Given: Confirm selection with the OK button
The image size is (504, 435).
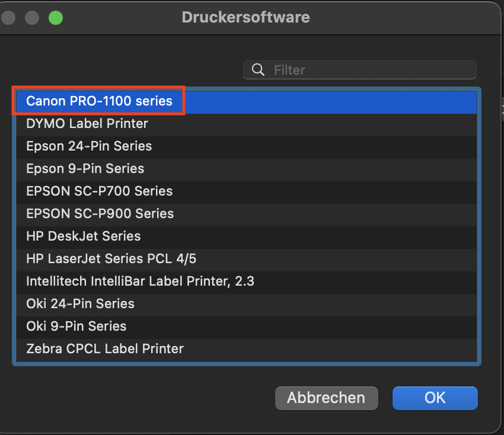Looking at the screenshot, I should (435, 398).
